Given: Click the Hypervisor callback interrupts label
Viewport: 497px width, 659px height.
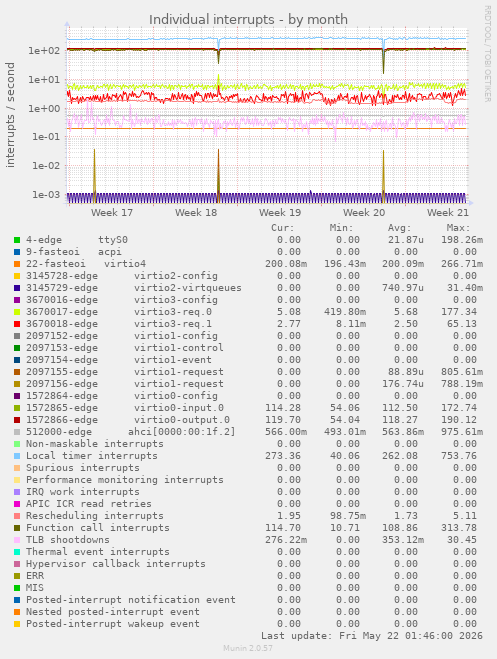Looking at the screenshot, I should coord(116,564).
